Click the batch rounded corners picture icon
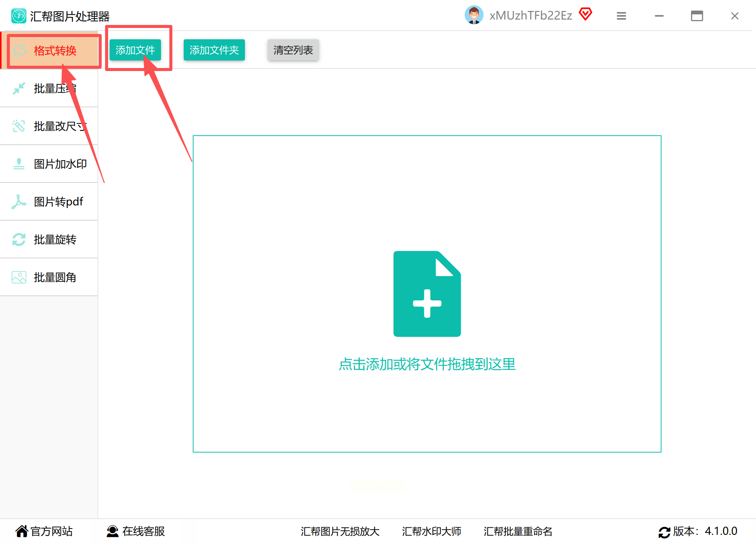Screen dimensions: 756x544 coord(19,277)
